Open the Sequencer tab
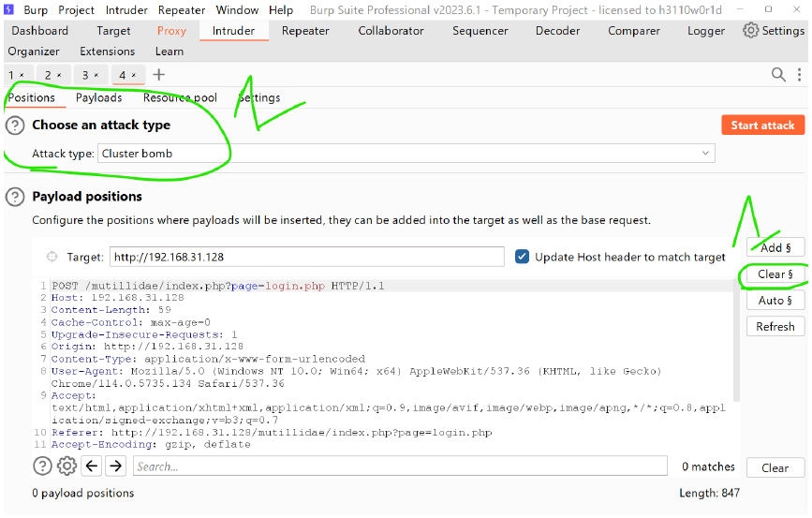 click(480, 31)
